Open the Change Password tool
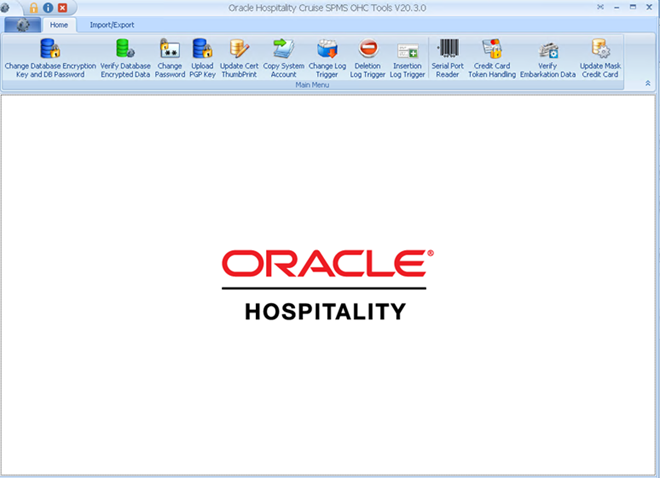The width and height of the screenshot is (660, 478). coord(170,58)
